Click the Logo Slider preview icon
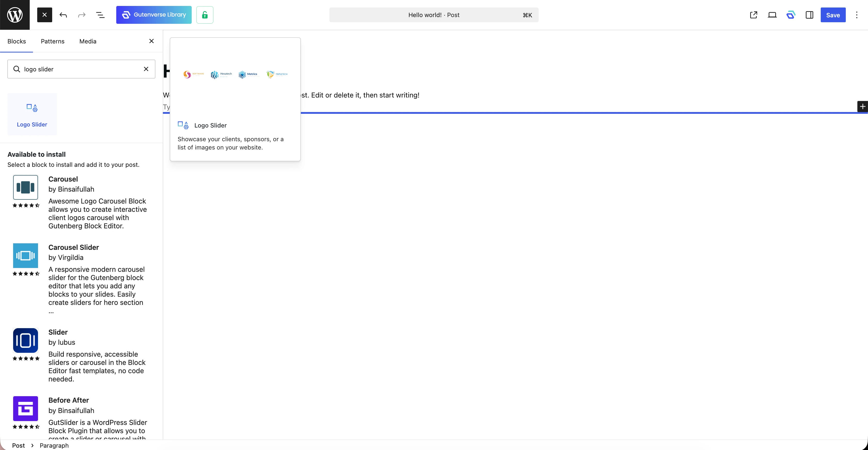 183,125
